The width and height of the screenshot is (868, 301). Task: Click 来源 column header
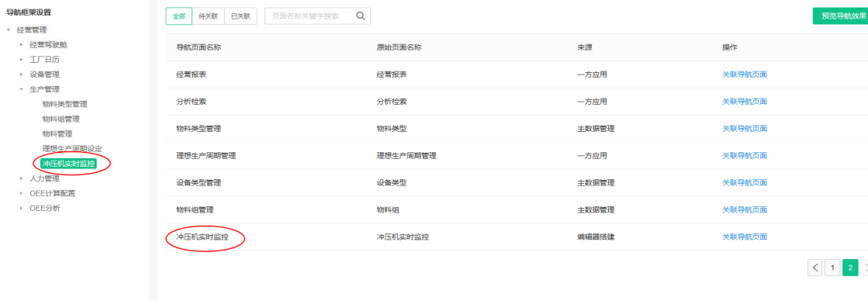coord(585,47)
